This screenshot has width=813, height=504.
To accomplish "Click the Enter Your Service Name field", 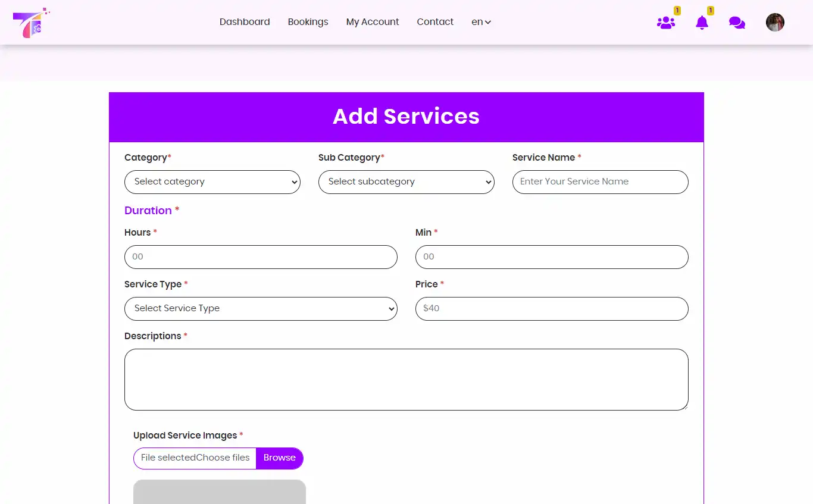I will pyautogui.click(x=600, y=182).
